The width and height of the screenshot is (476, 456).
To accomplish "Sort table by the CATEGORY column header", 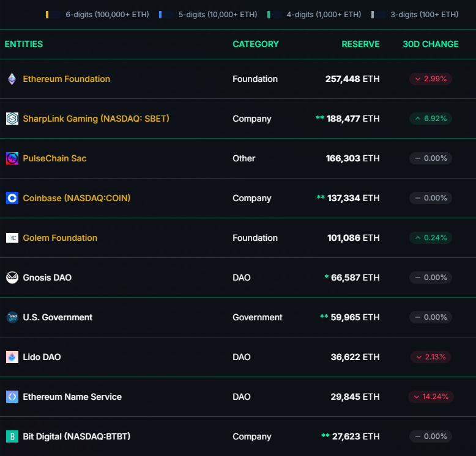I will tap(255, 44).
